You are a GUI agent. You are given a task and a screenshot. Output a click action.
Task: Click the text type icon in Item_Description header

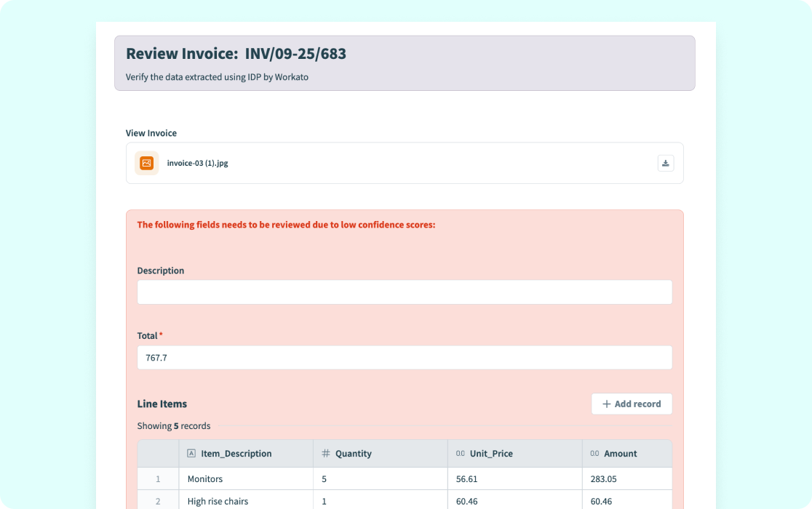191,453
